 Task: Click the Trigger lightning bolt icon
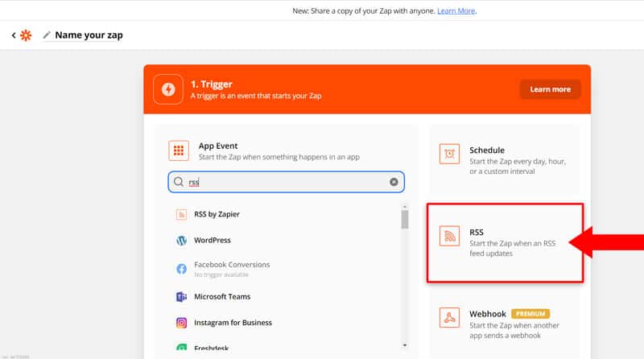pyautogui.click(x=168, y=89)
